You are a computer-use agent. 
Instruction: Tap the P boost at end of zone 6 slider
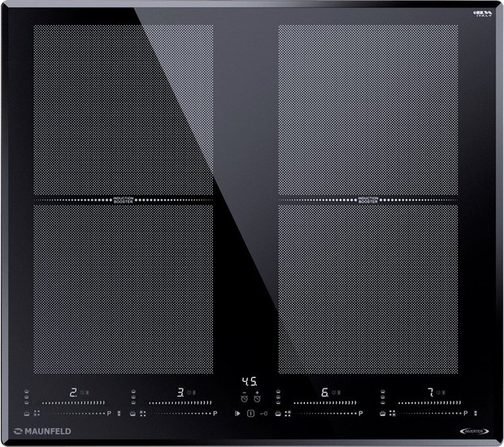click(360, 414)
